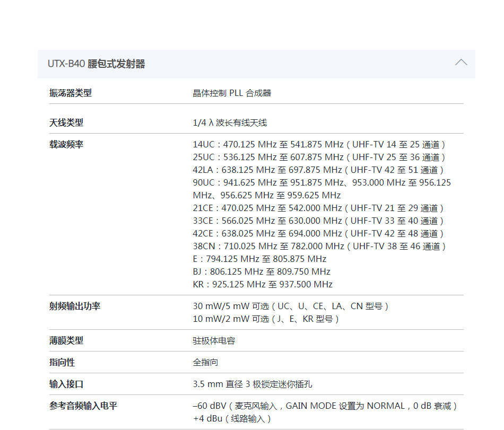Select the 振荡器类型 label

[71, 93]
